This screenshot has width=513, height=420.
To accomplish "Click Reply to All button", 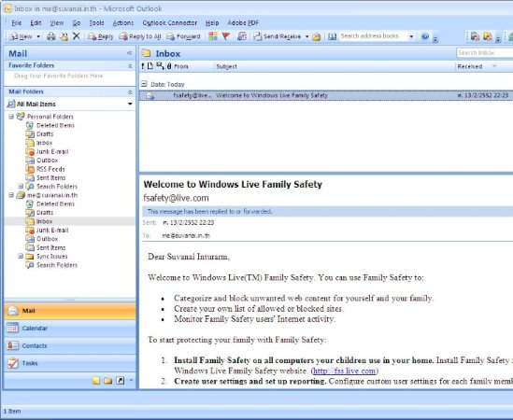I will pos(140,36).
